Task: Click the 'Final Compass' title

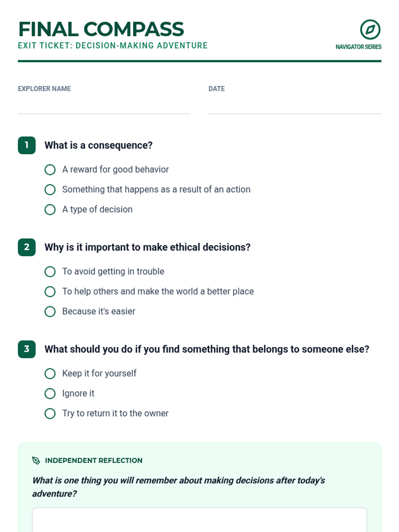Action: point(101,29)
